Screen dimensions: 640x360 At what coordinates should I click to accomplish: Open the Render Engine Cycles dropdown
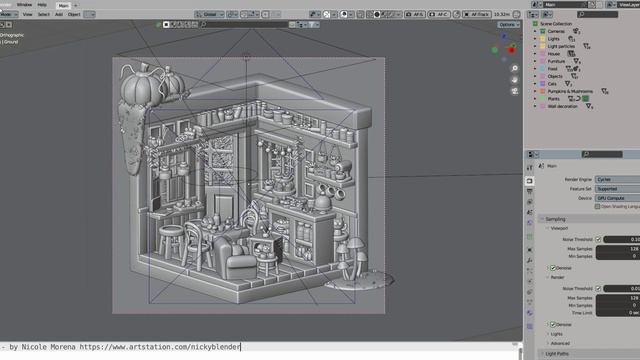pos(617,180)
